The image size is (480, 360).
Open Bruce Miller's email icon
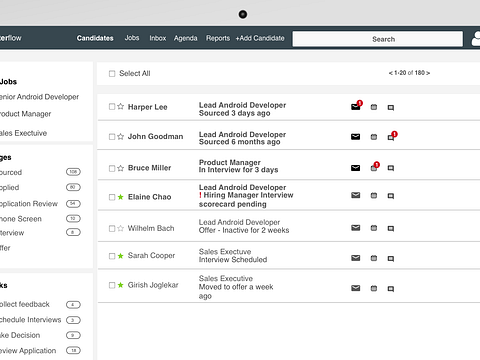point(355,168)
